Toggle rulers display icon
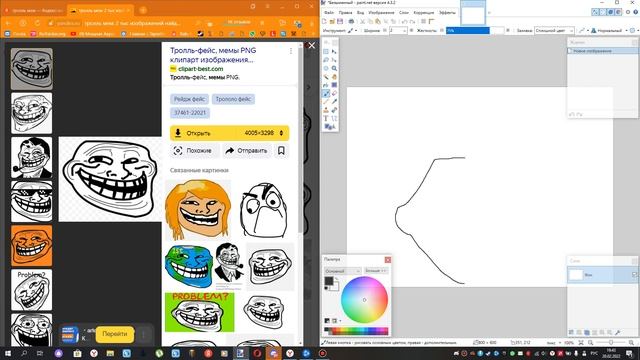The height and width of the screenshot is (360, 640). click(x=431, y=21)
